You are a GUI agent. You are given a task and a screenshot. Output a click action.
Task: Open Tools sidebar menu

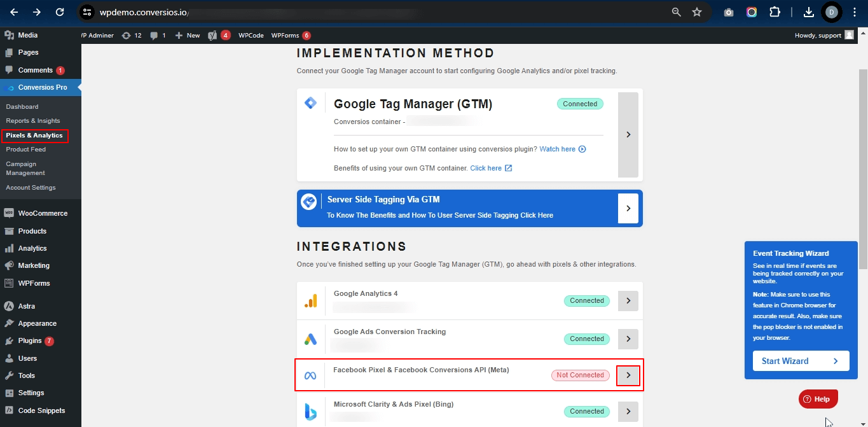click(x=41, y=375)
